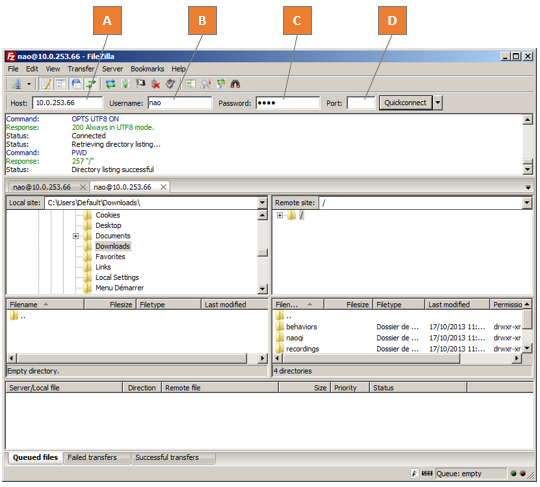The image size is (540, 487).
Task: Sort local files by Filename column
Action: (x=45, y=304)
